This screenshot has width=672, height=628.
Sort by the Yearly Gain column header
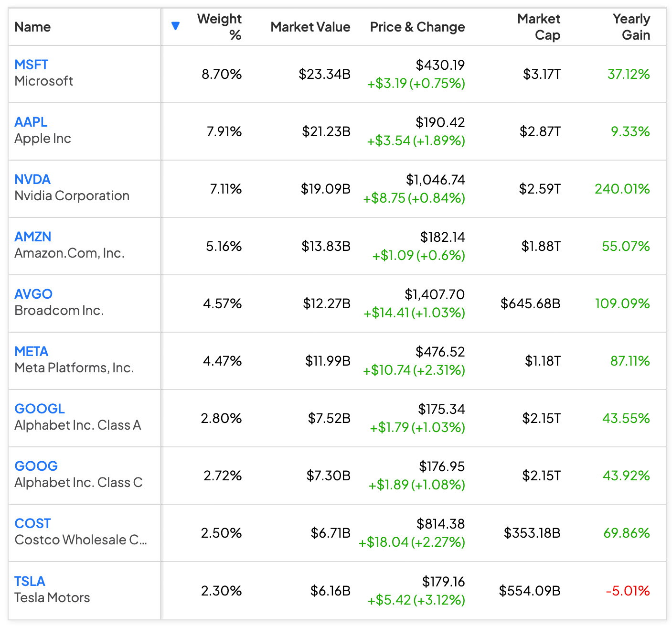[x=631, y=27]
